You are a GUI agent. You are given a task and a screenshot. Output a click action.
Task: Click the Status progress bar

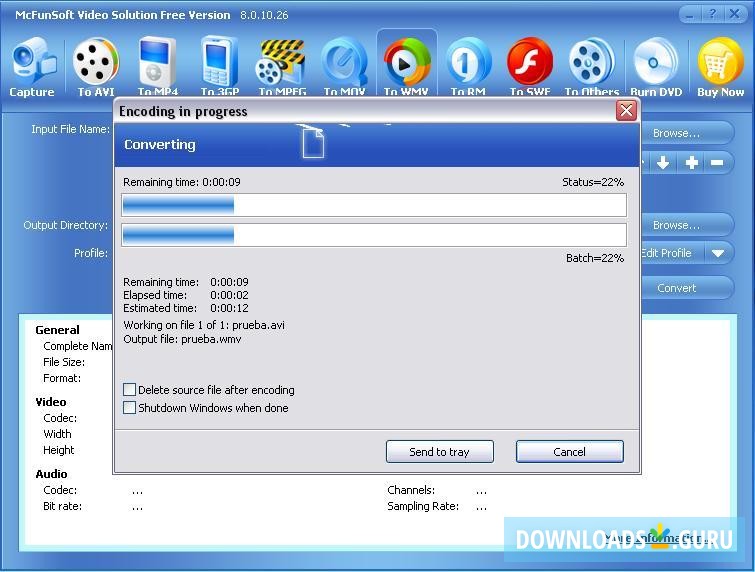click(x=374, y=206)
